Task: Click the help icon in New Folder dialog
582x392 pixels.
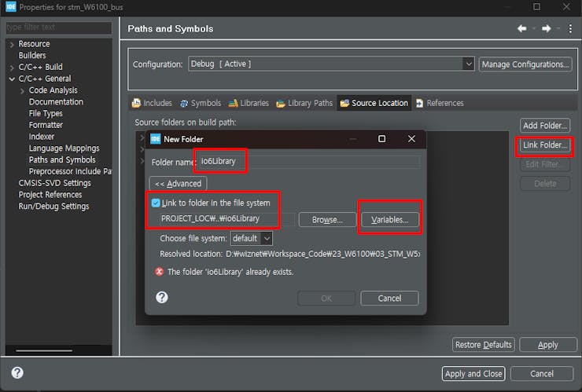Action: [162, 298]
